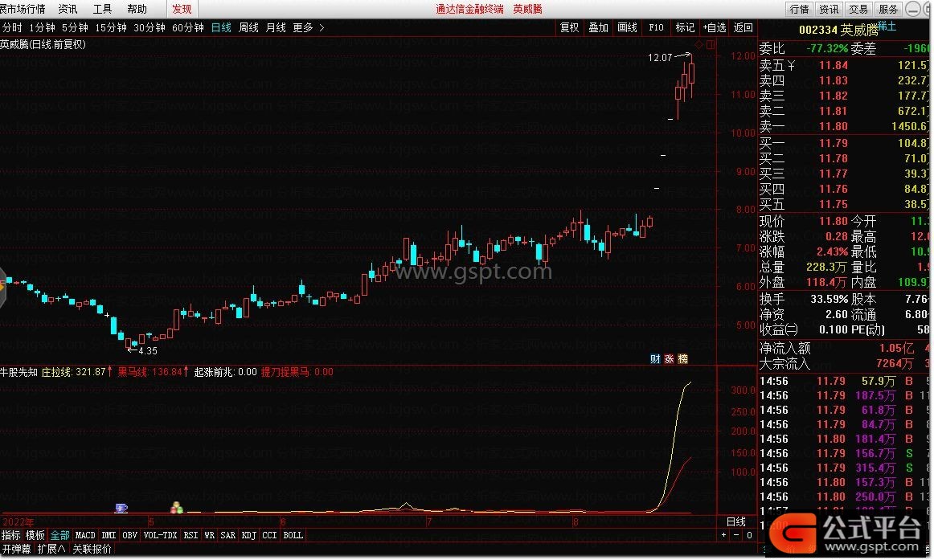The height and width of the screenshot is (560, 934).
Task: Click the orange arrow handle at left edge
Action: 2,287
